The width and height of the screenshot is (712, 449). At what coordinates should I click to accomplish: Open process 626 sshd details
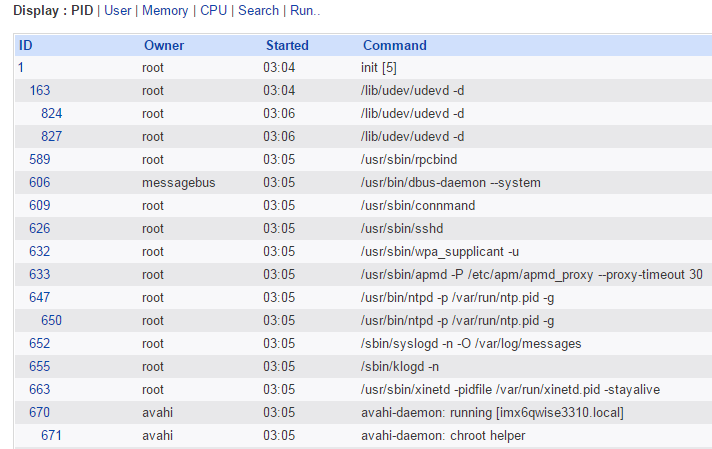click(x=40, y=228)
